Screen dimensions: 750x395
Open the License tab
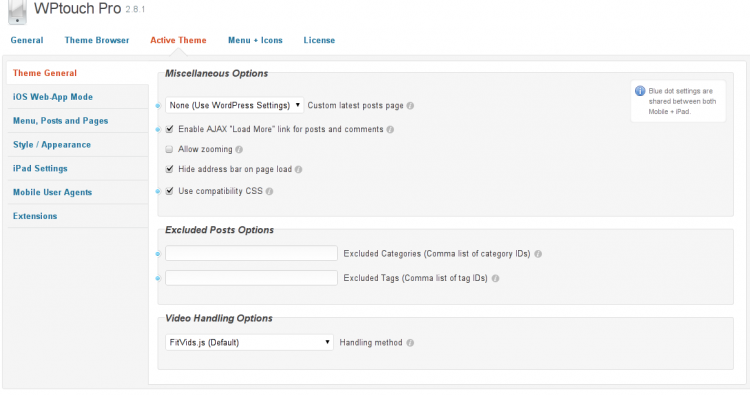coord(319,40)
